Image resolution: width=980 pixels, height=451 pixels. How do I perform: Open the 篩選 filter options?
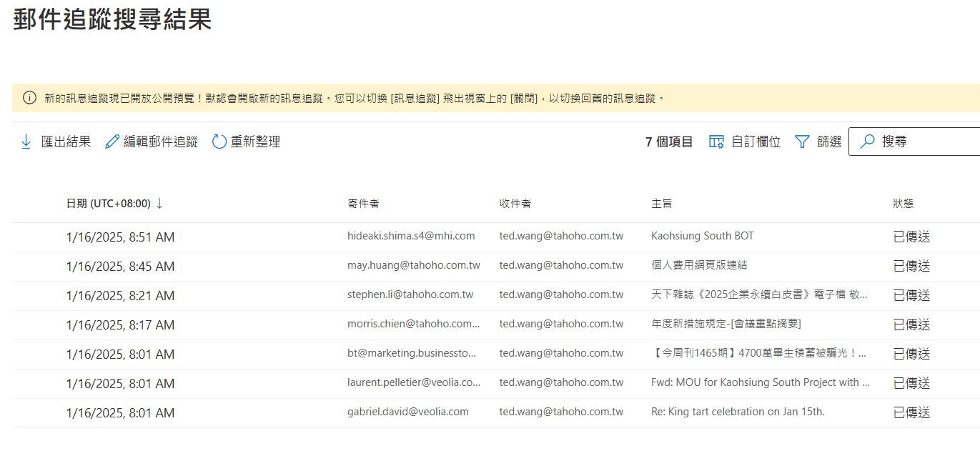click(829, 142)
